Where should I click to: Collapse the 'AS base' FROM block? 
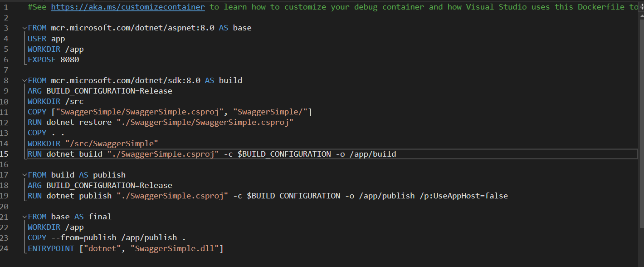[x=24, y=28]
